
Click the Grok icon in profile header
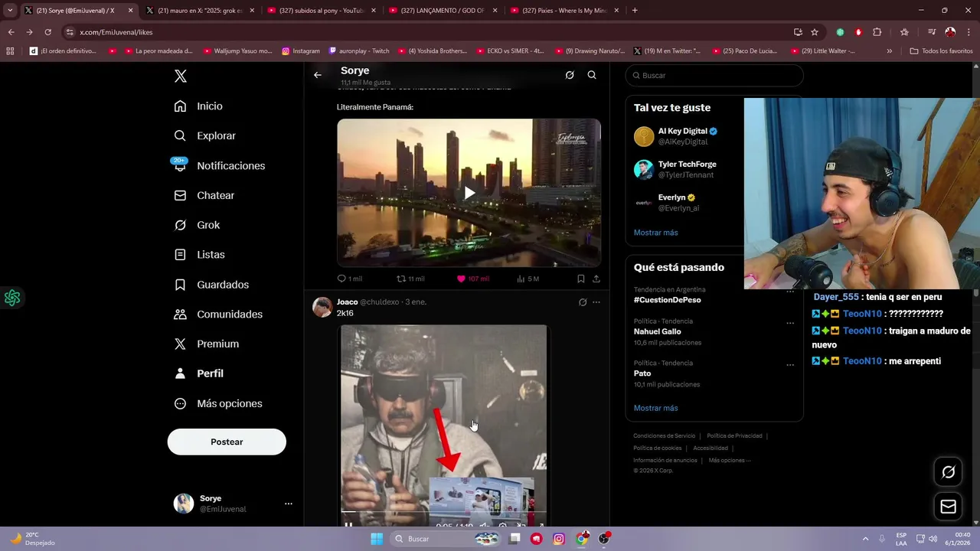570,75
